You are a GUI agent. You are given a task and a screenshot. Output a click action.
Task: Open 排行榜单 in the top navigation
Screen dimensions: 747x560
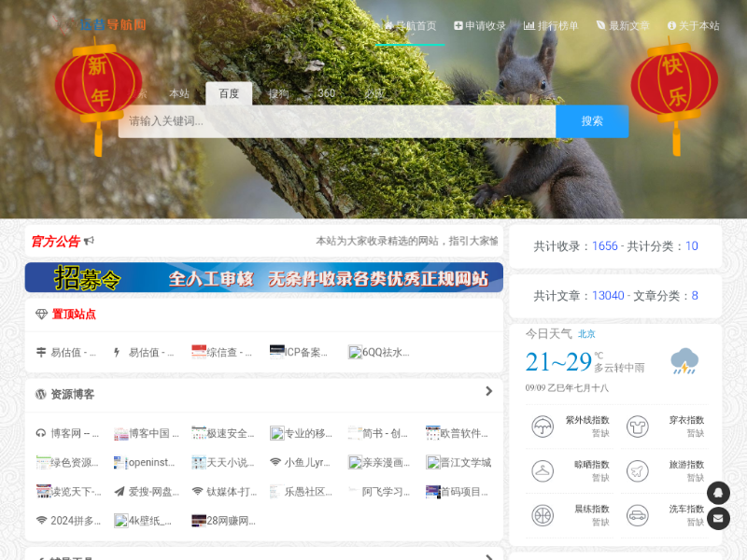click(551, 26)
